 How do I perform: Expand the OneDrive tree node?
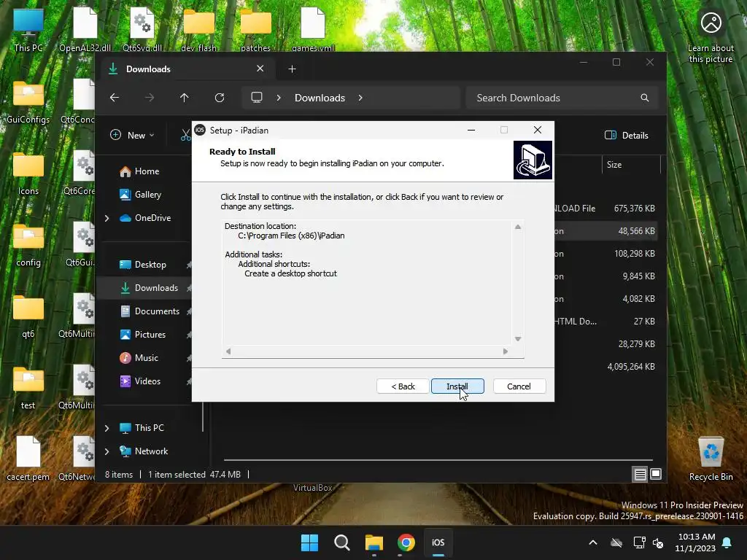coord(107,218)
